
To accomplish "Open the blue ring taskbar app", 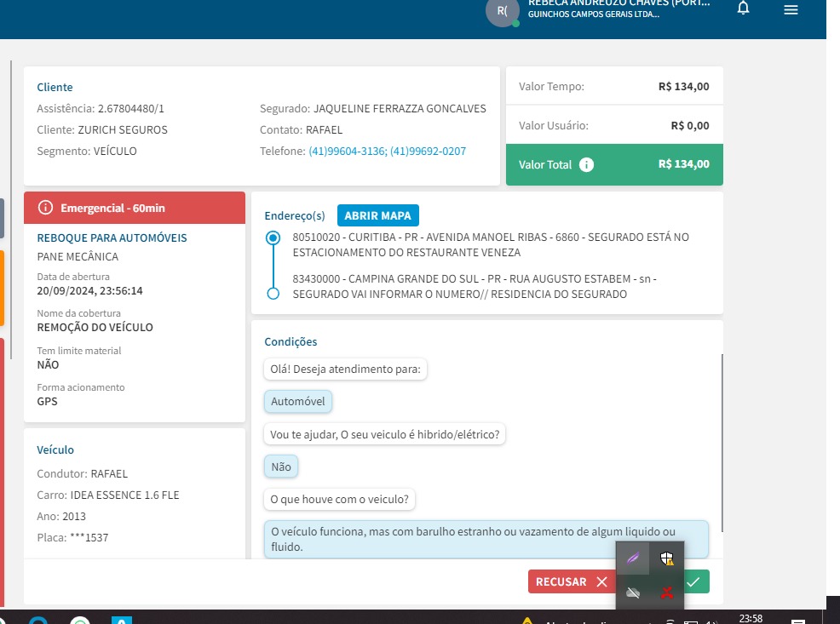I will pos(38,620).
